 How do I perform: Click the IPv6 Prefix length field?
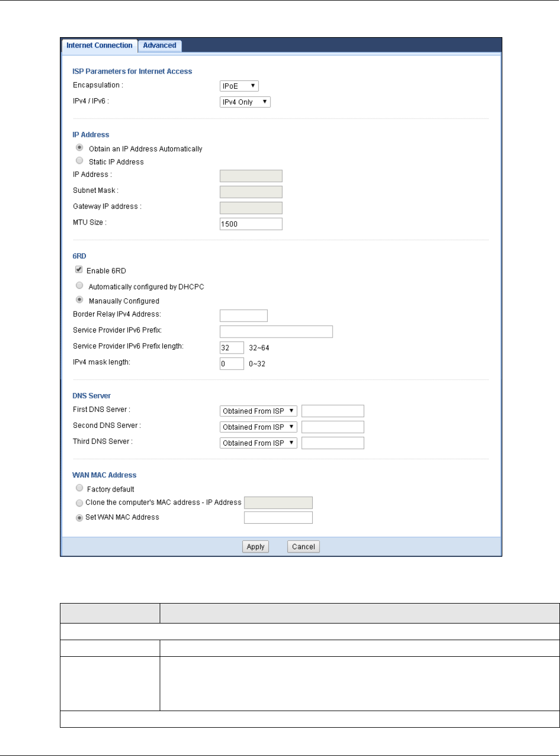click(232, 348)
